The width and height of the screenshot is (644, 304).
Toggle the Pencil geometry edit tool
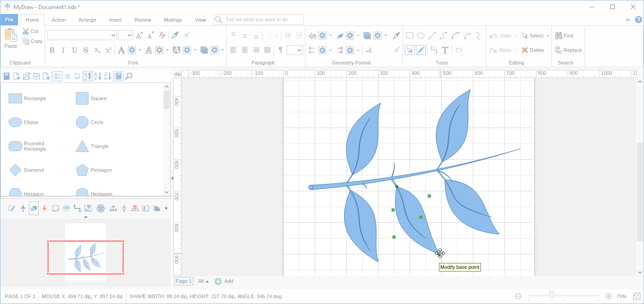coord(421,50)
